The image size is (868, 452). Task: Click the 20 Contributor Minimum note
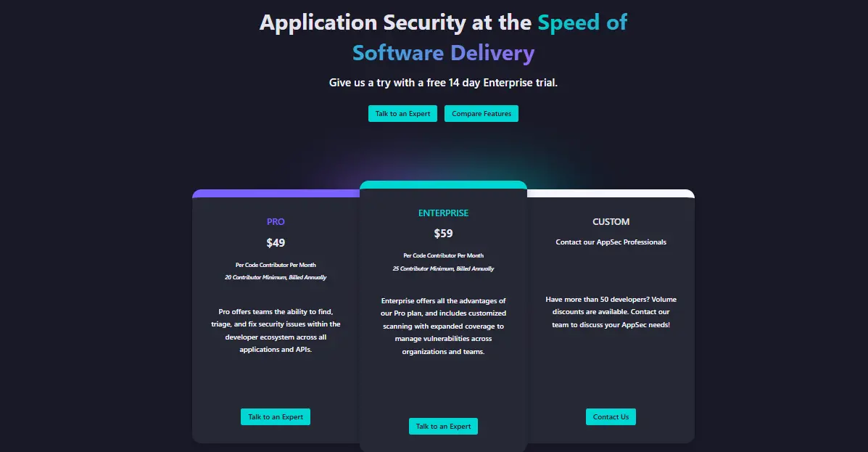[276, 278]
